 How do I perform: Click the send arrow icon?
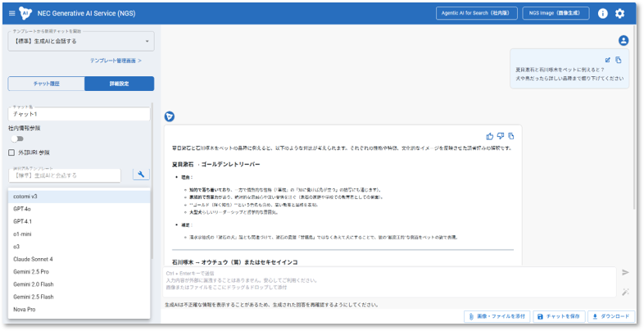pos(625,272)
